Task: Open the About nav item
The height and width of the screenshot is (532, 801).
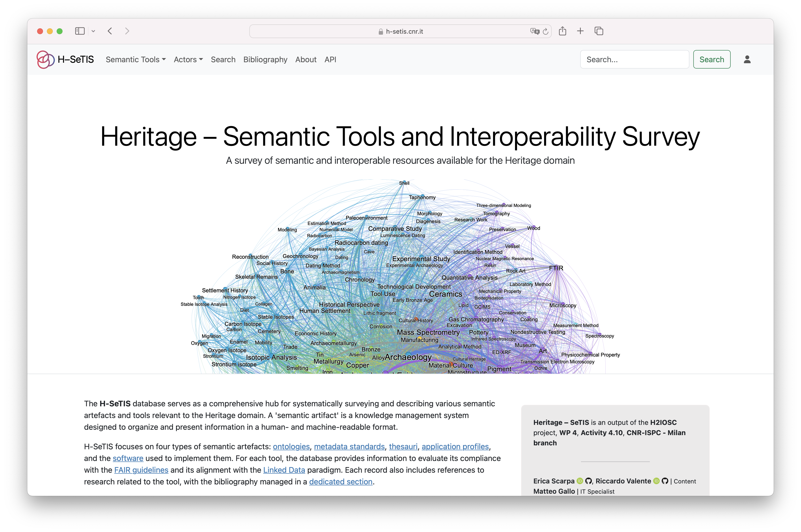Action: pyautogui.click(x=306, y=59)
